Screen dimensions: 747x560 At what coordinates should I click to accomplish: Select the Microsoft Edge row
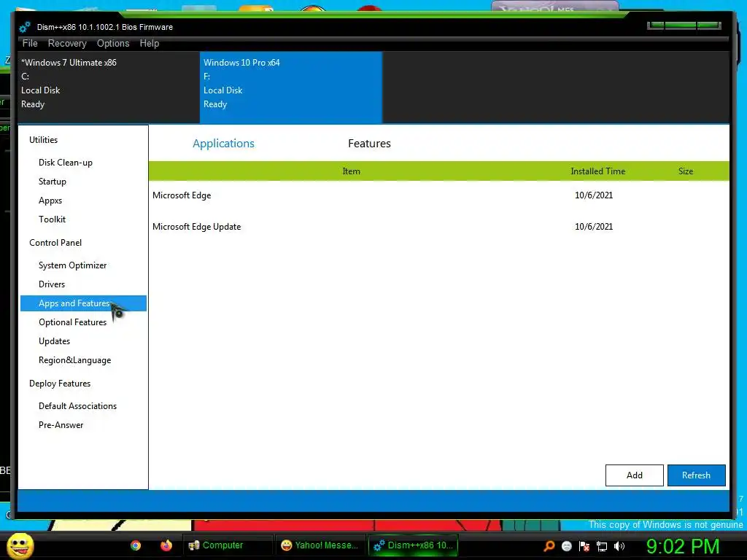(x=438, y=195)
